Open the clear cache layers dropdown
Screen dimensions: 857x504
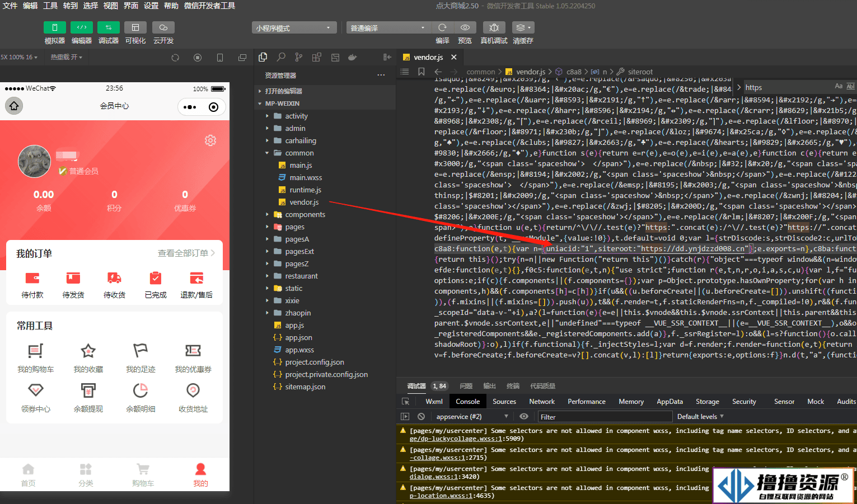[523, 27]
